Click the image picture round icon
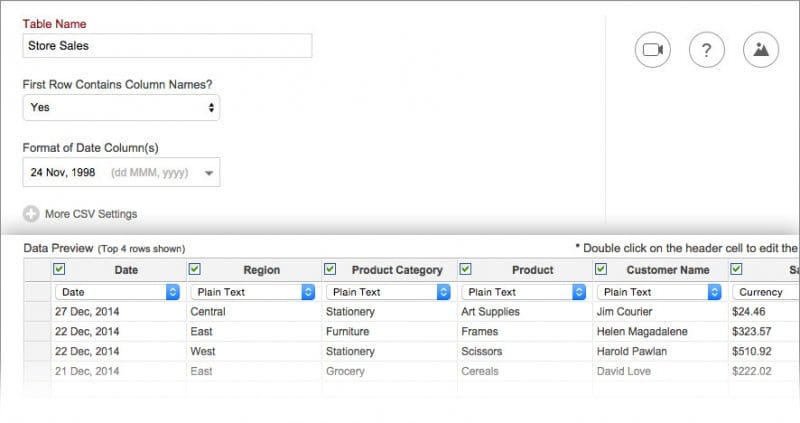Screen dimensions: 800x423 click(x=760, y=51)
